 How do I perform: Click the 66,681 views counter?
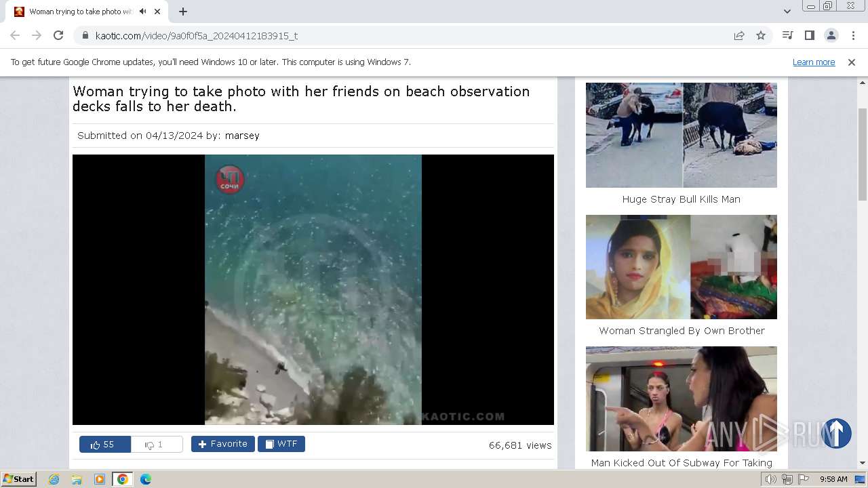click(x=520, y=445)
